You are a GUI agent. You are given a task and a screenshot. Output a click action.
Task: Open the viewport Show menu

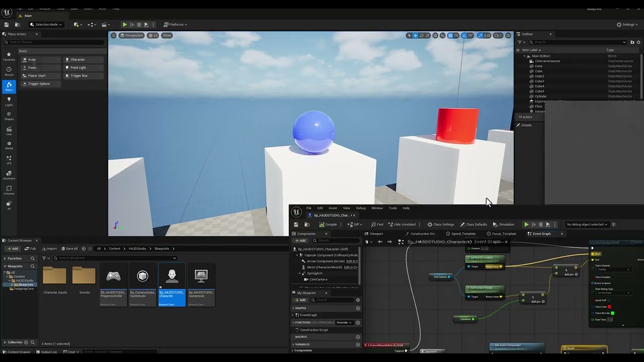click(x=167, y=35)
